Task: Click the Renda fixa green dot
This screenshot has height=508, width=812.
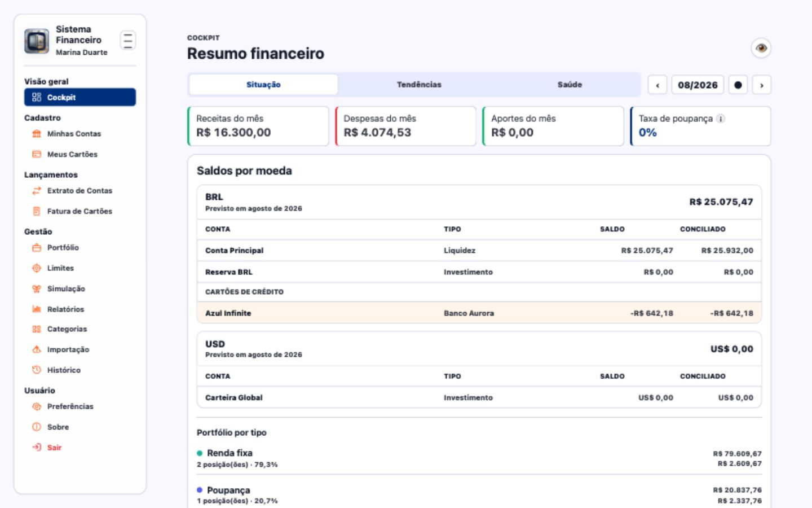Action: point(200,453)
